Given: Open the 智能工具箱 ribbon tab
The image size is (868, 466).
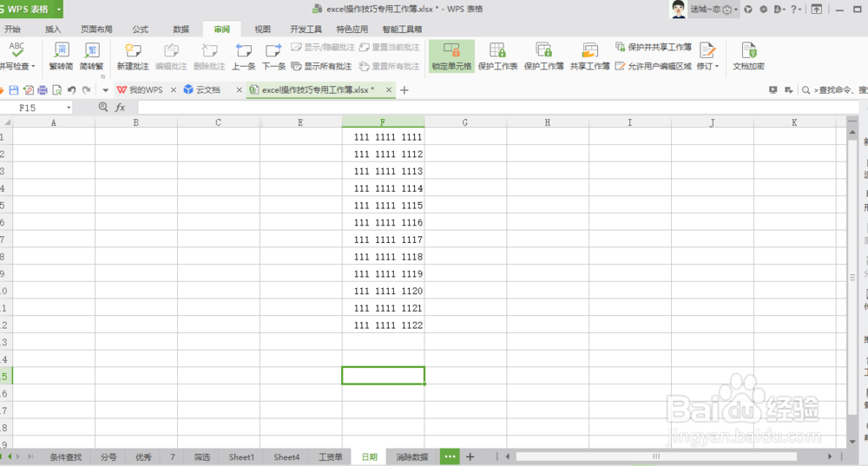Looking at the screenshot, I should [x=402, y=30].
